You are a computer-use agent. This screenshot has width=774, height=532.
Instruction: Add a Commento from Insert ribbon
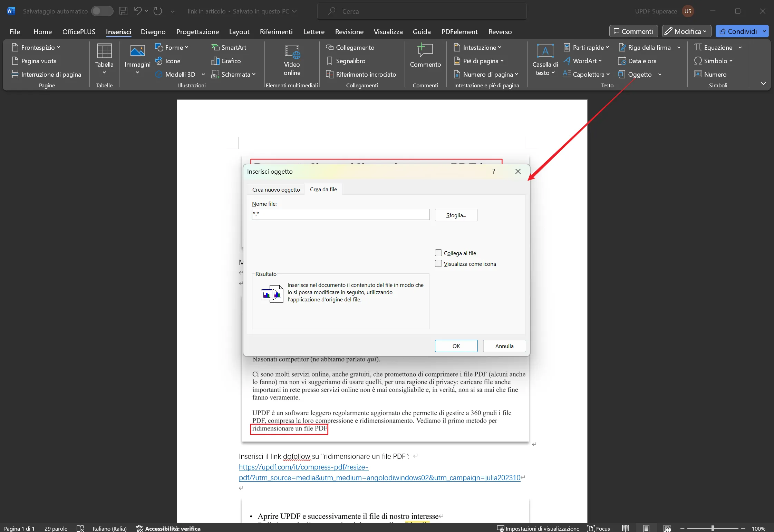[x=425, y=56]
